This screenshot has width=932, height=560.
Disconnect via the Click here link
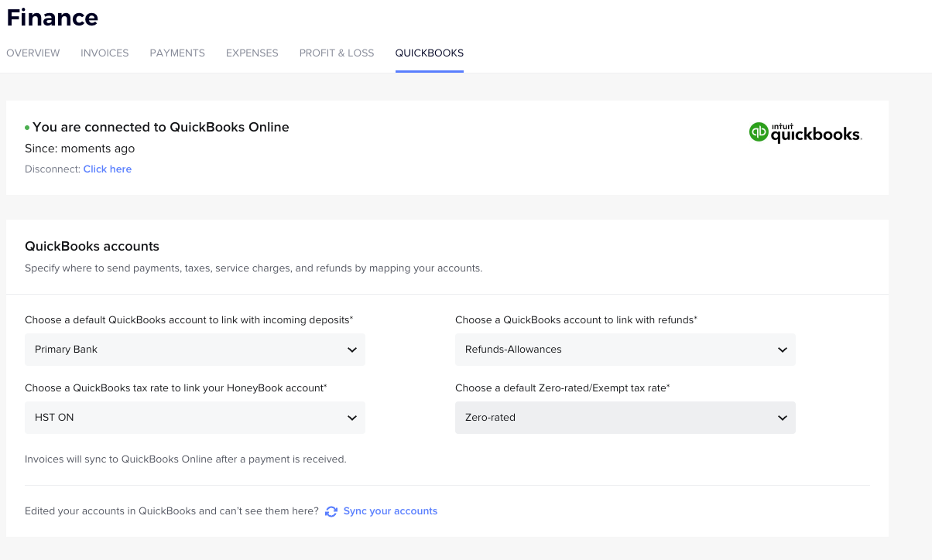click(108, 169)
